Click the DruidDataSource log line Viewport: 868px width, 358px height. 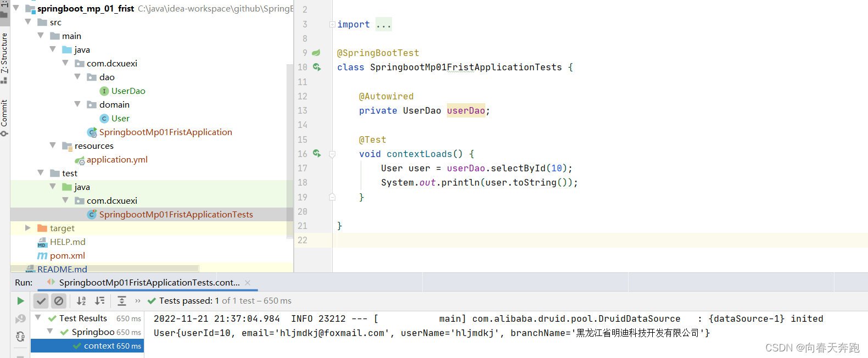point(488,318)
